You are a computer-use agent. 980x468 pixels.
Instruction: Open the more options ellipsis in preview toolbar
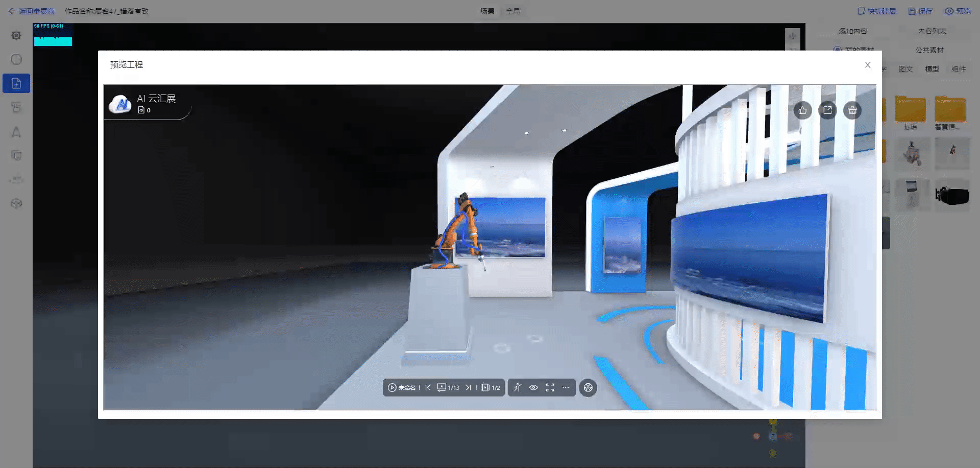point(566,387)
